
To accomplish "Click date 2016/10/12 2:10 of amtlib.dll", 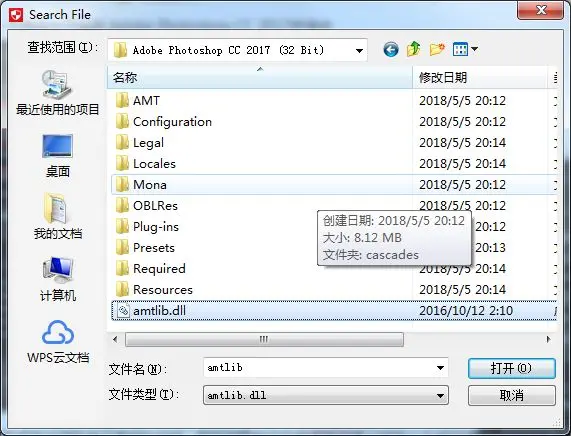I will coord(466,311).
